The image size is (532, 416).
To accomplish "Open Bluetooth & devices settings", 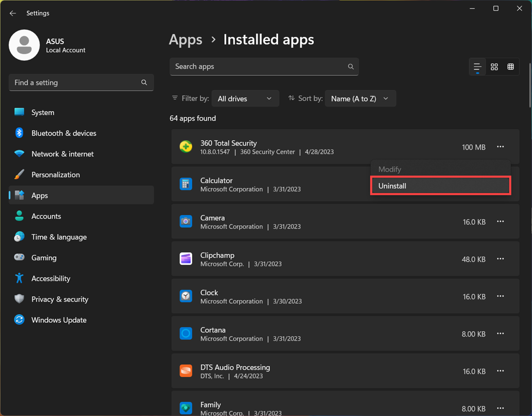I will click(81, 133).
